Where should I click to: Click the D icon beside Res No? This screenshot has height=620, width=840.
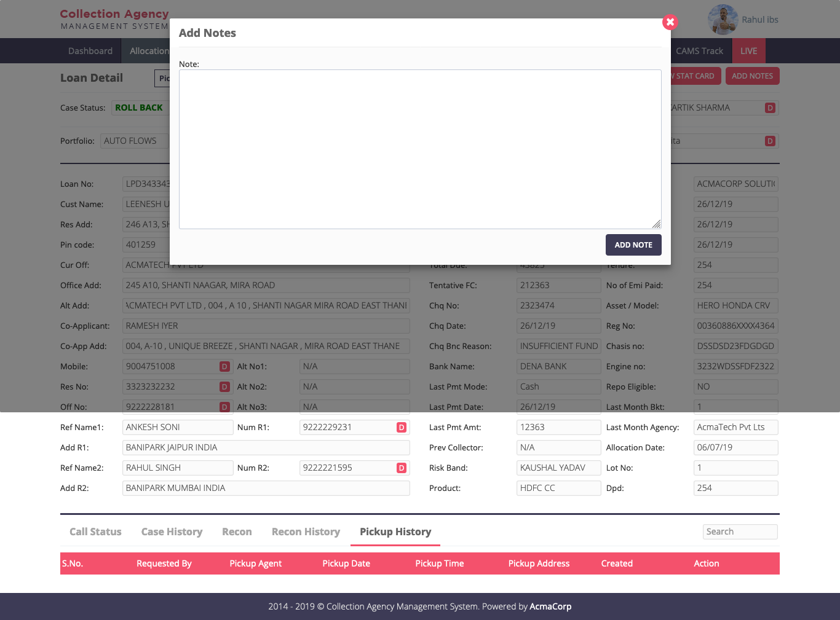[x=224, y=387]
